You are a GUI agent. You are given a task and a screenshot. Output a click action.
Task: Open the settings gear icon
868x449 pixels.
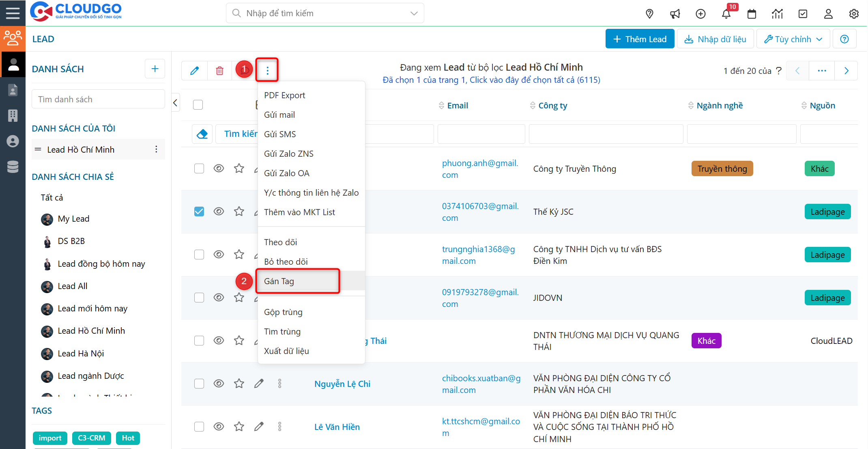tap(854, 14)
